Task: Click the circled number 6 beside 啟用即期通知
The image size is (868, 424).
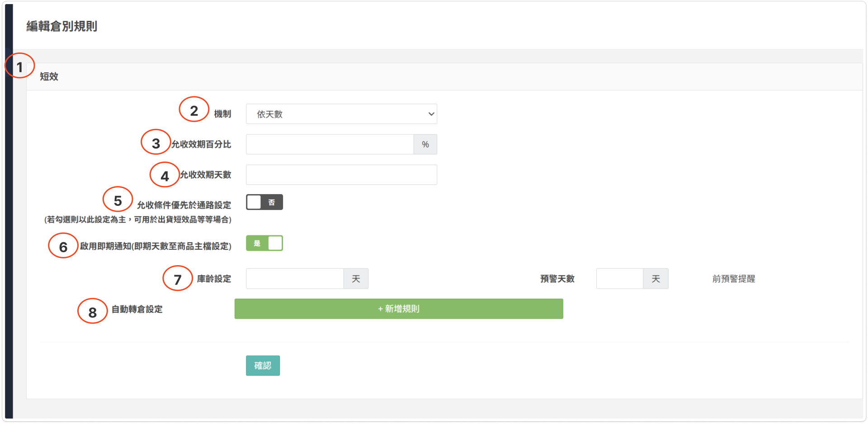Action: pos(63,246)
